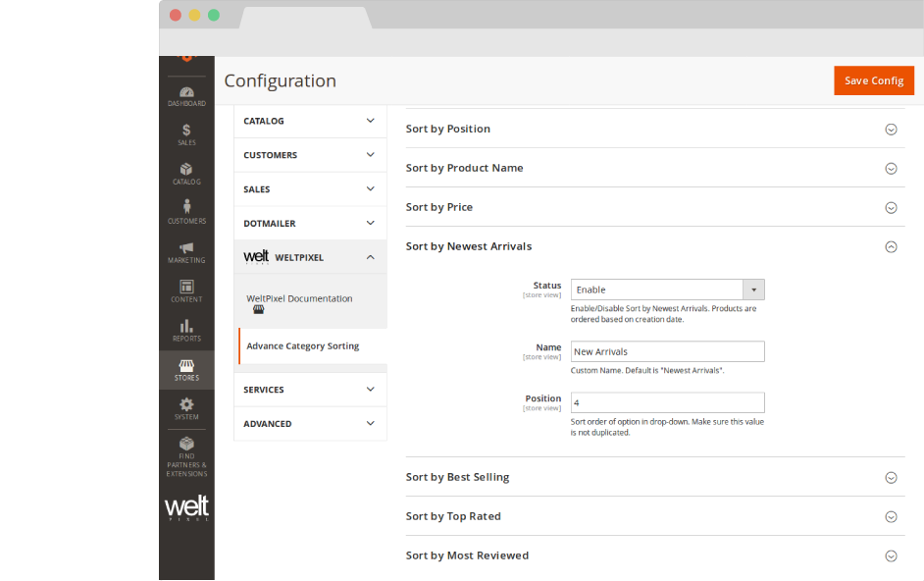Select Advance Category Sorting menu item

coord(303,345)
